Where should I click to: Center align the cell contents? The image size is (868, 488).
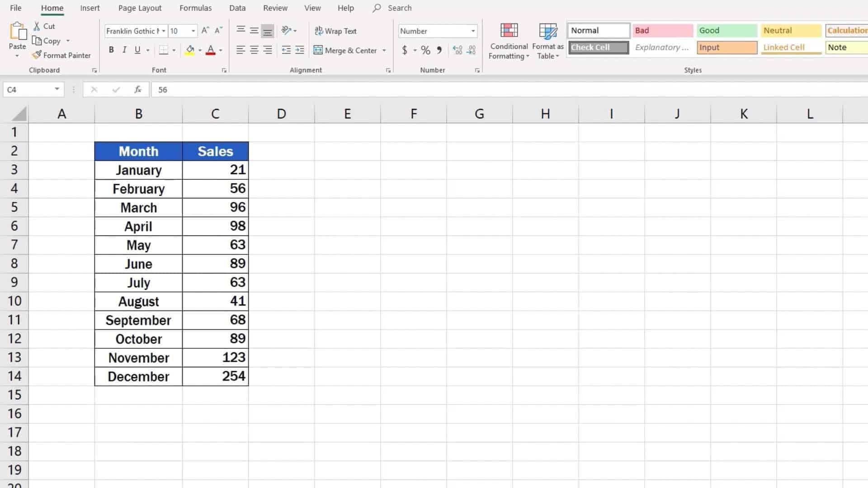coord(254,50)
